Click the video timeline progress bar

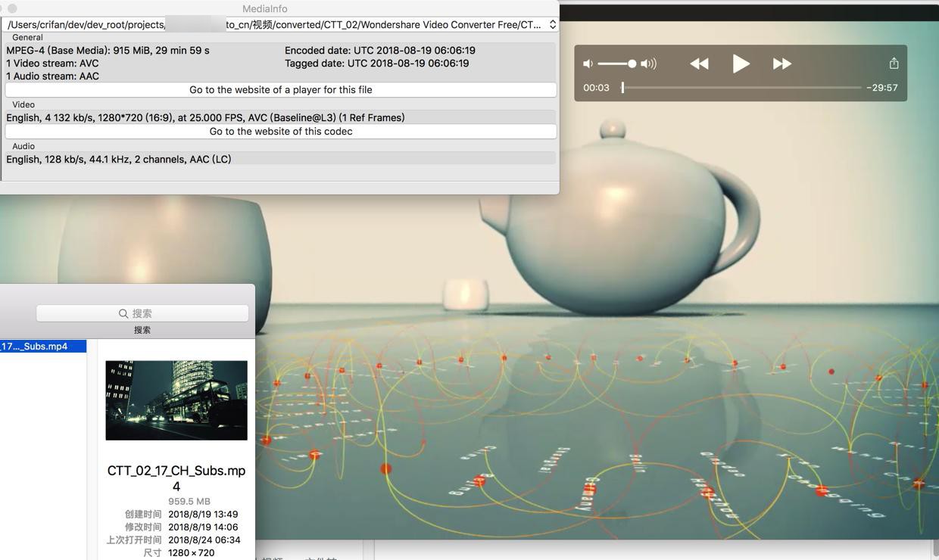pyautogui.click(x=741, y=88)
